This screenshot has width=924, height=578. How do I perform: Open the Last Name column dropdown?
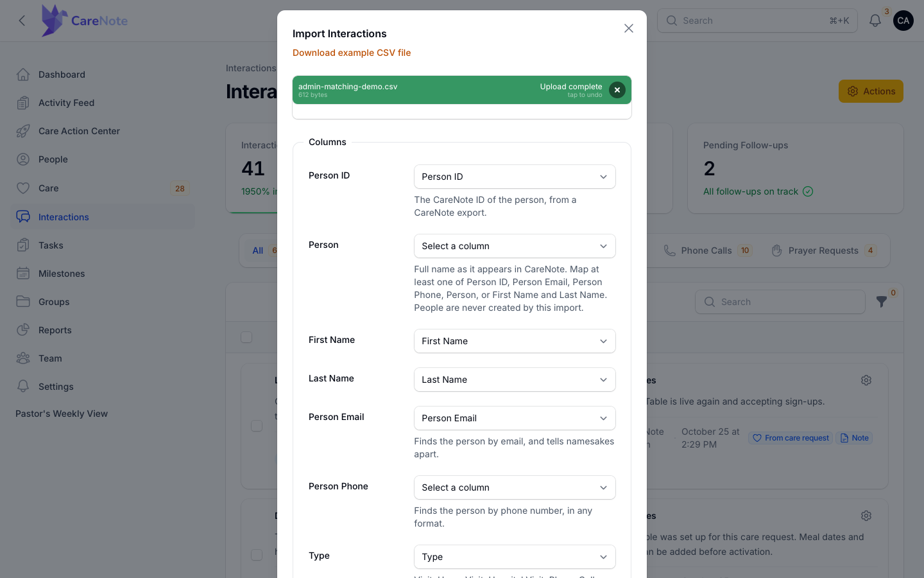pos(515,380)
